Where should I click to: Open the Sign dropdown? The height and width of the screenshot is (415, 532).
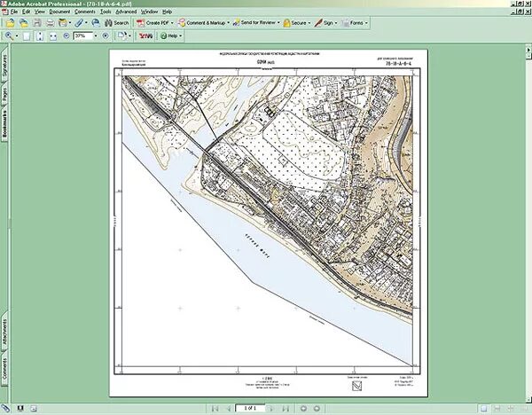[325, 23]
